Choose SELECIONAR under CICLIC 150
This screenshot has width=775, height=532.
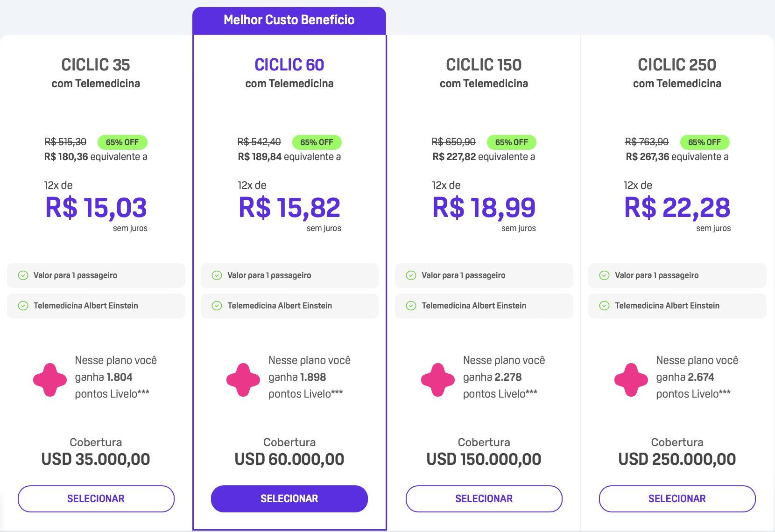click(x=484, y=498)
